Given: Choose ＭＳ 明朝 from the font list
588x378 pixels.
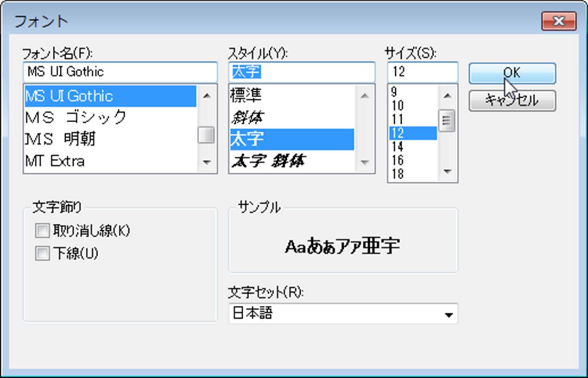Looking at the screenshot, I should point(61,139).
